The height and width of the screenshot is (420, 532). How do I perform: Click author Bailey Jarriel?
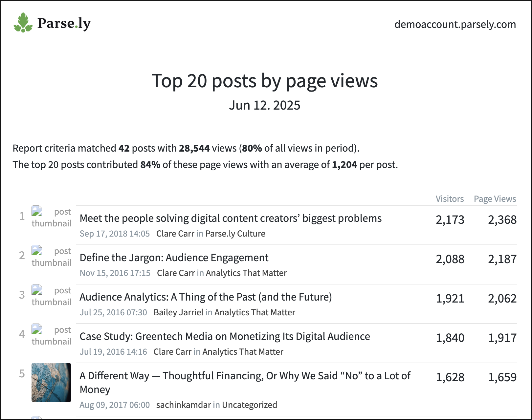click(178, 312)
